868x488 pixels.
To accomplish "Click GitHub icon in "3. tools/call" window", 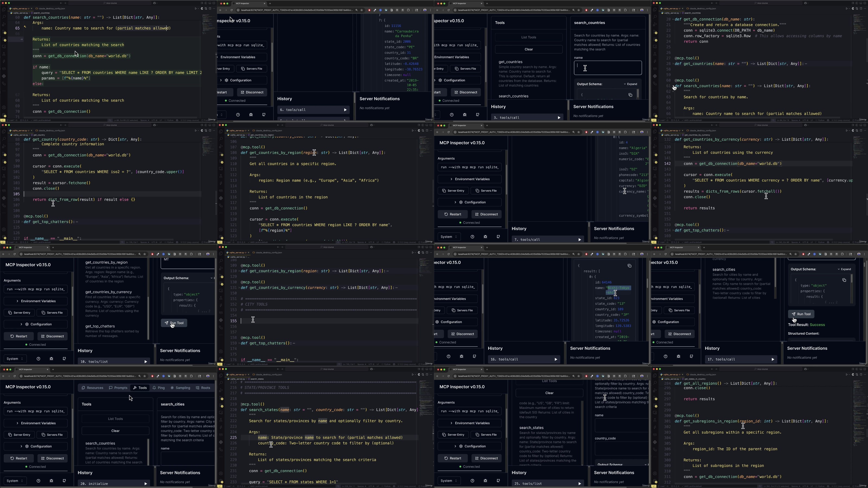I will point(478,115).
